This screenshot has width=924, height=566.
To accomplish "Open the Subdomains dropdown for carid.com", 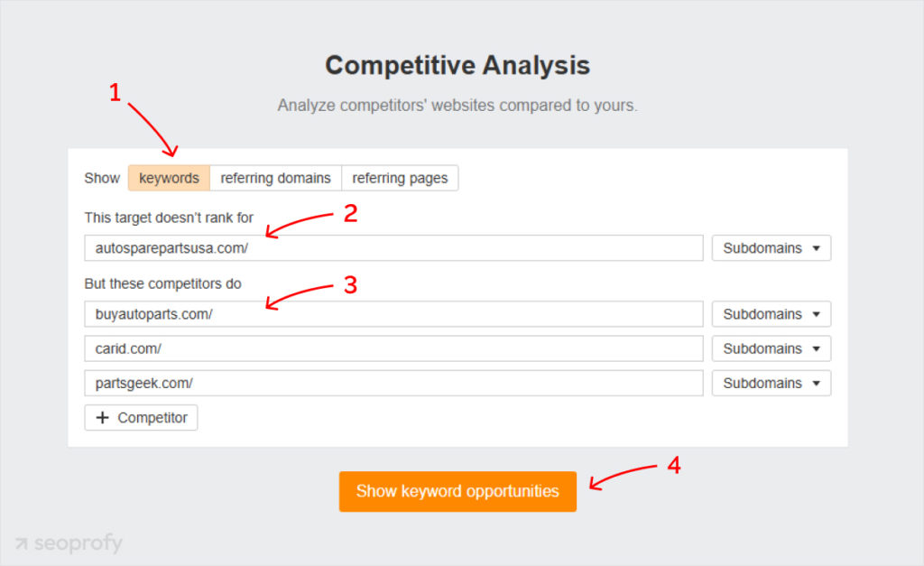I will point(771,348).
